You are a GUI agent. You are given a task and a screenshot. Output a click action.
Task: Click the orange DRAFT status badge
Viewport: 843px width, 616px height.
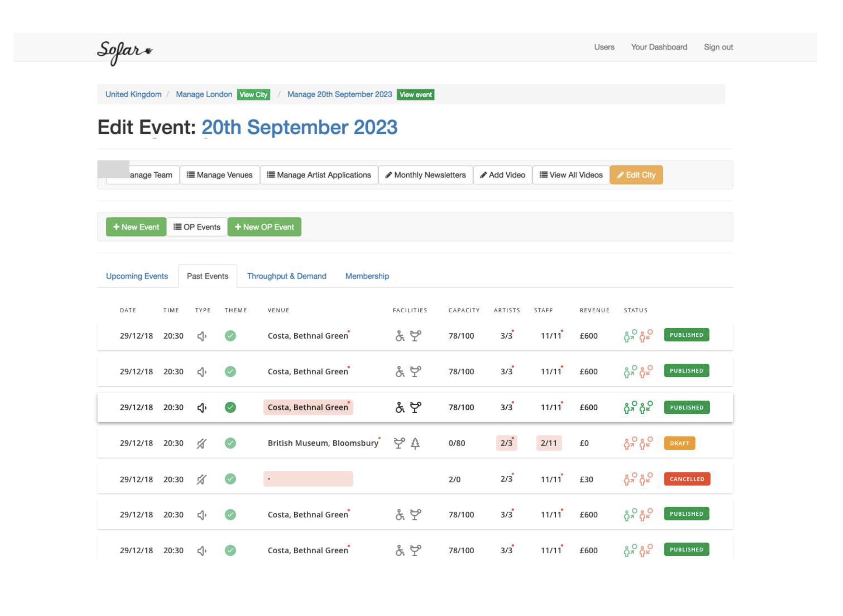(679, 443)
